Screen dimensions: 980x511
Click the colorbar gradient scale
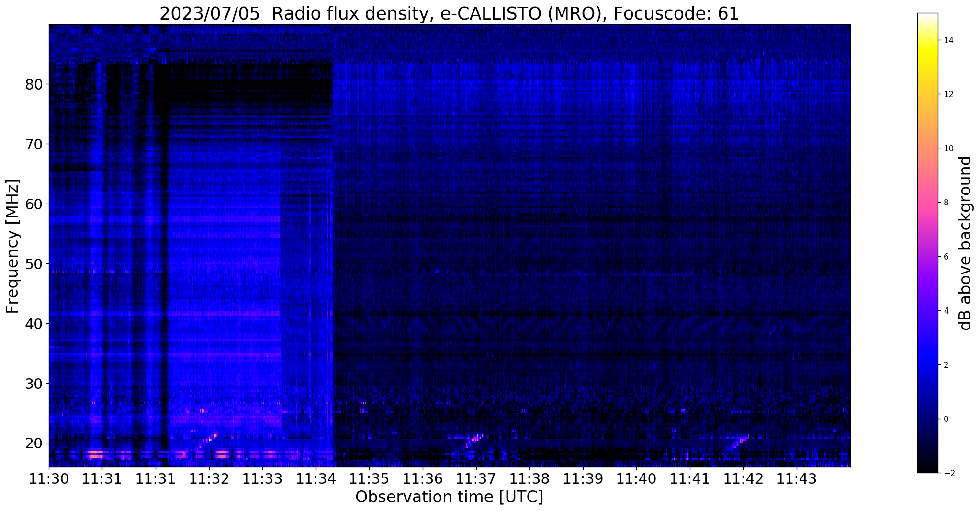coord(927,243)
